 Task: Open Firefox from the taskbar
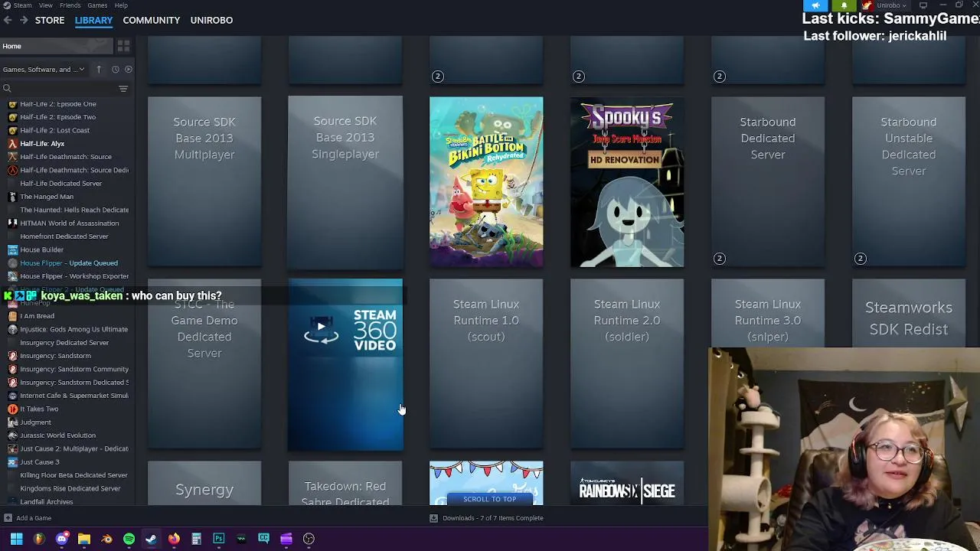174,539
